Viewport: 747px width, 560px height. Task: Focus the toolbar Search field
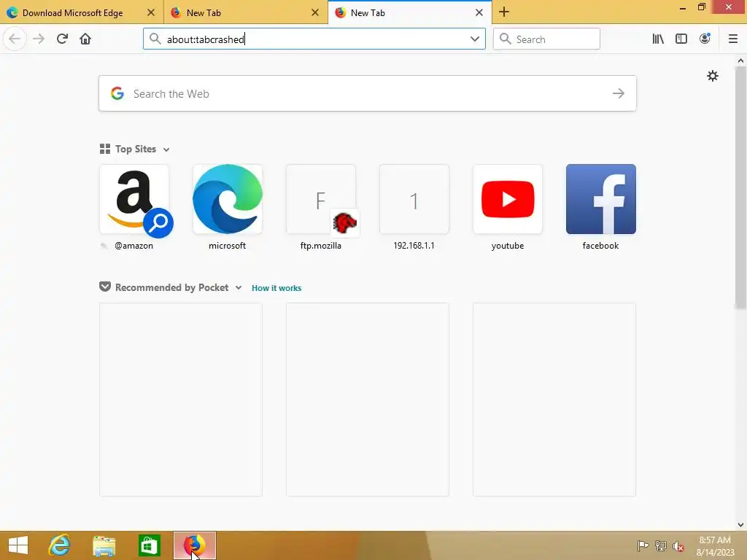coord(546,39)
